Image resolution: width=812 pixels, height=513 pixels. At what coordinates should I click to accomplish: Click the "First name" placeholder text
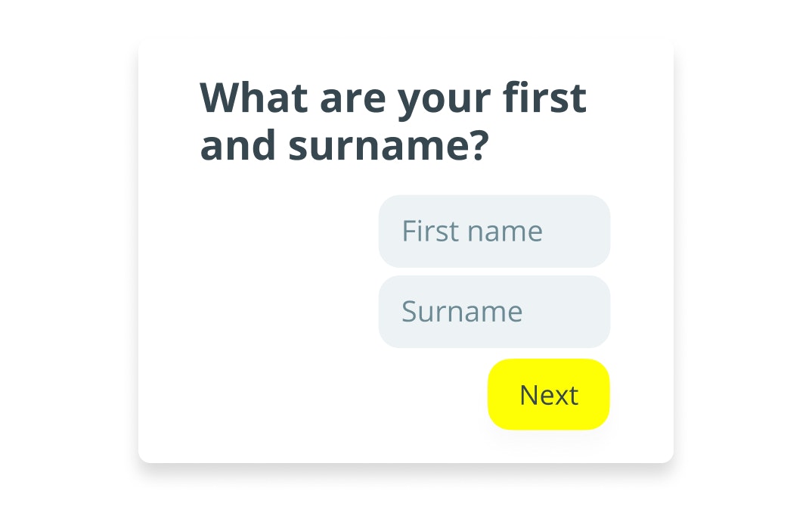pos(472,232)
